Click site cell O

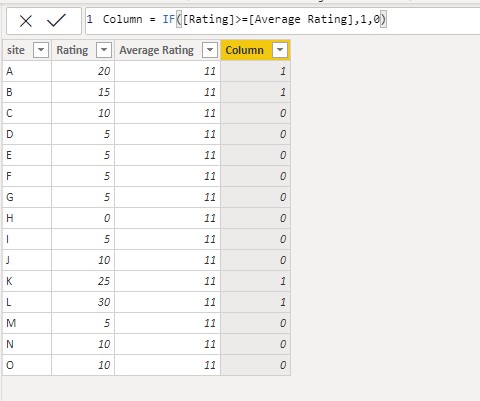pyautogui.click(x=27, y=365)
